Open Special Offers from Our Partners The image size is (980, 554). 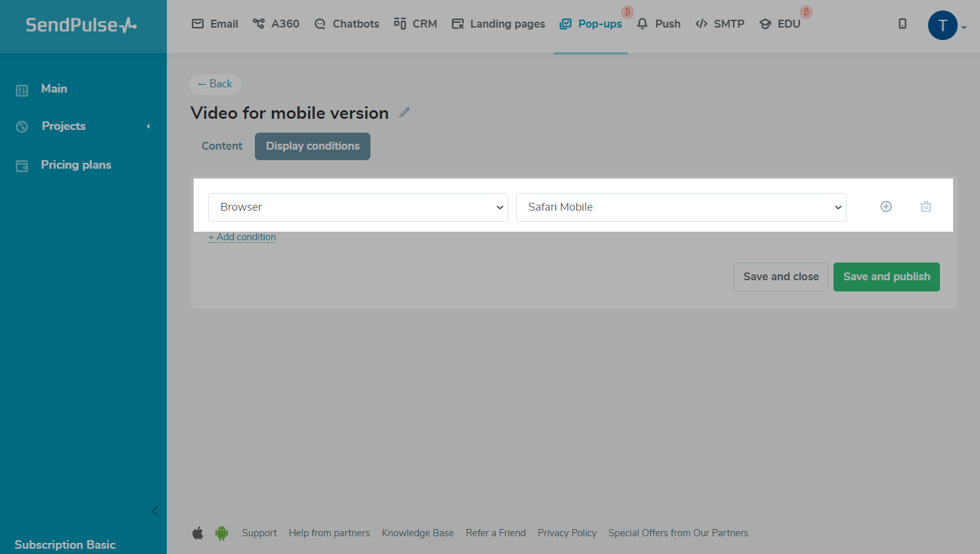(x=679, y=533)
